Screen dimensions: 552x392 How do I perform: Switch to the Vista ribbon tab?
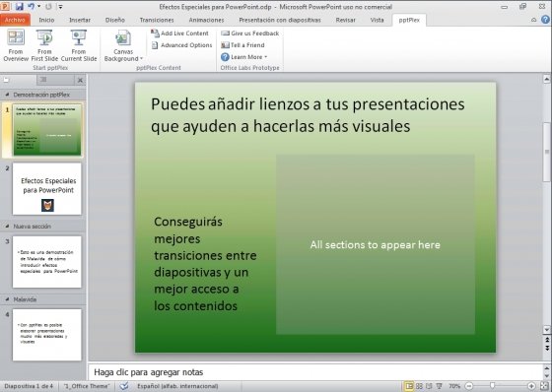(x=377, y=20)
